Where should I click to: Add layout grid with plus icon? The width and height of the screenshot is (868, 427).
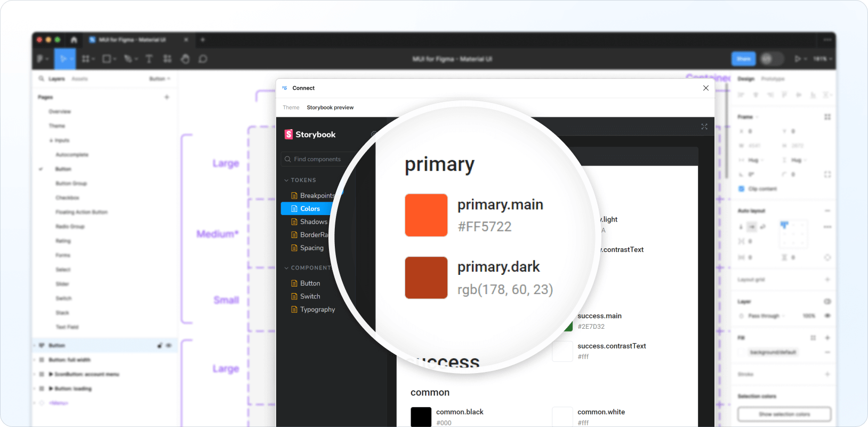(827, 280)
